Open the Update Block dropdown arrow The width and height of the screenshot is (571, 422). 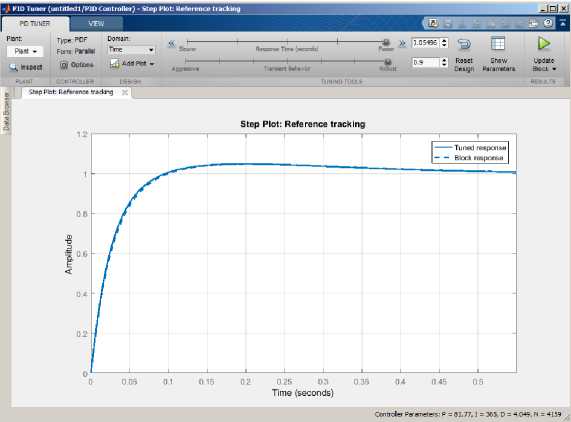[x=554, y=69]
